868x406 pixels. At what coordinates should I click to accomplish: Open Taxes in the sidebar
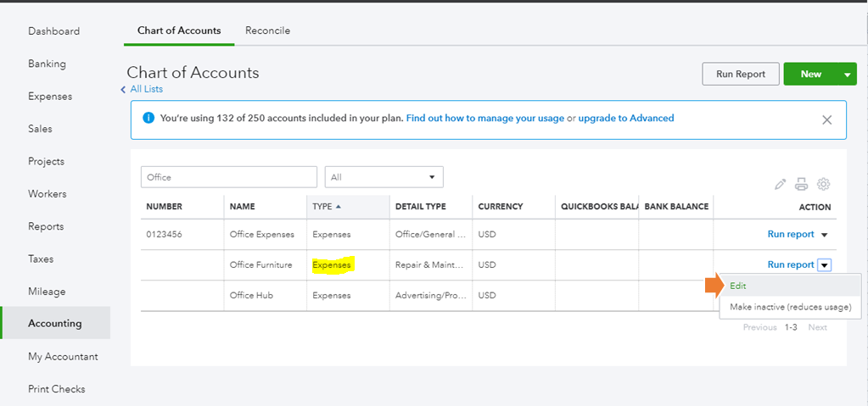(x=41, y=259)
